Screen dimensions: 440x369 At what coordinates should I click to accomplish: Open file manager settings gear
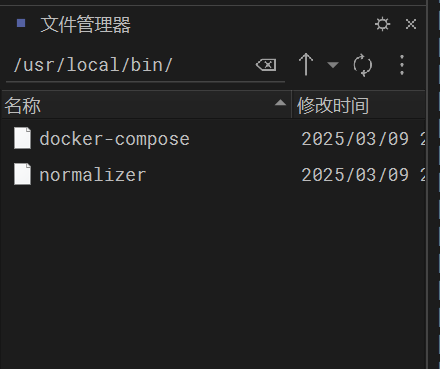382,24
